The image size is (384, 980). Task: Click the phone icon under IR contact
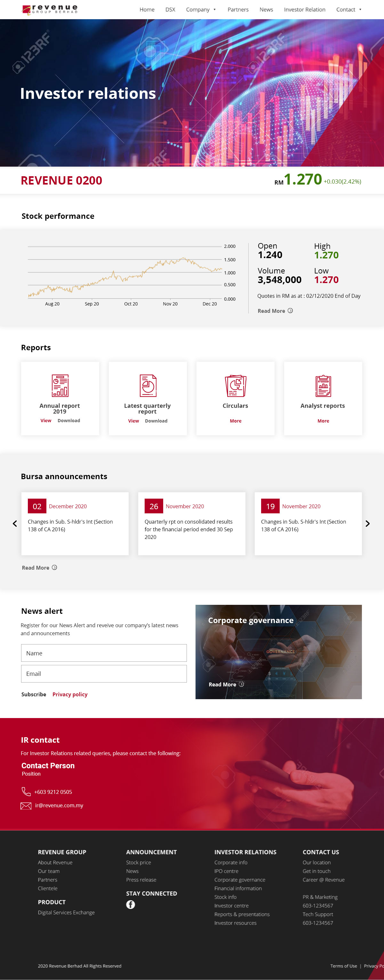click(x=26, y=791)
